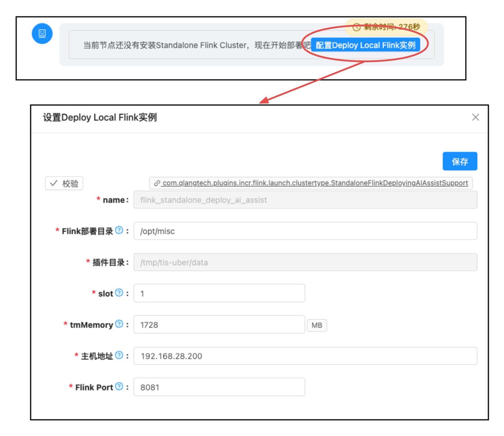Click the 主机地址 field with 192.168.28.200
This screenshot has height=436, width=504.
point(305,356)
